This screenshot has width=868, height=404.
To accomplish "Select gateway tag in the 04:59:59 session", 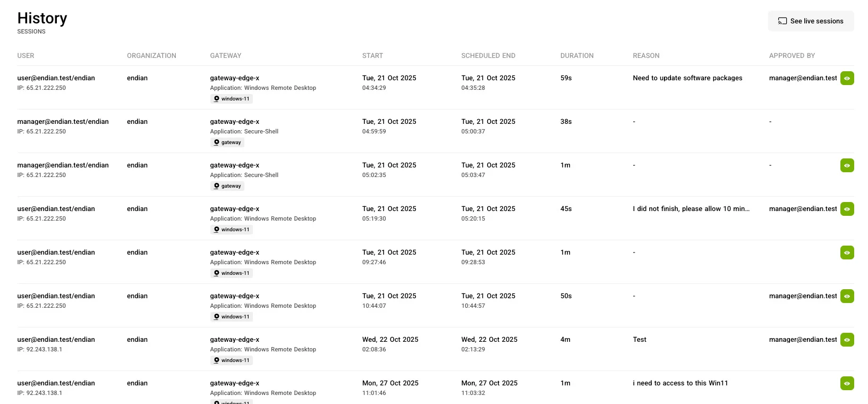I will 227,142.
